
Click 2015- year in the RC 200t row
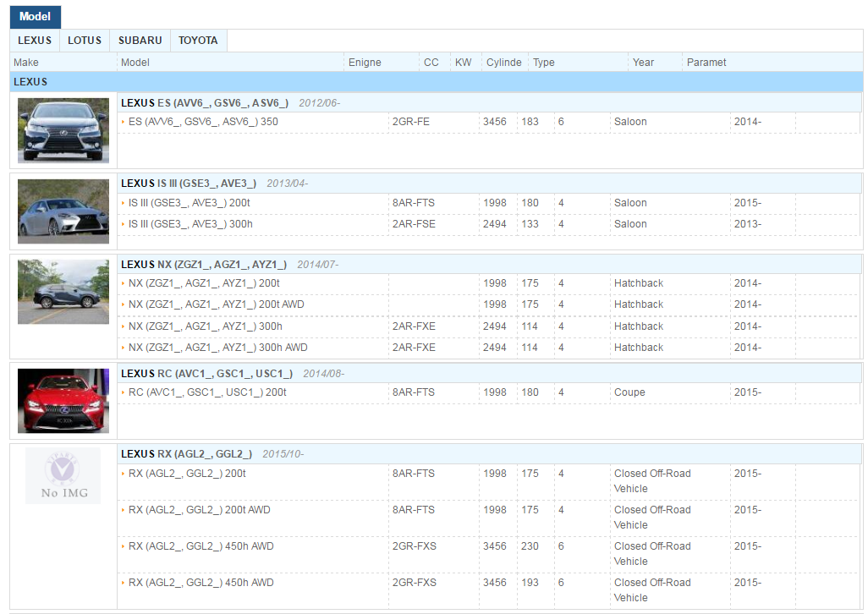[x=748, y=392]
